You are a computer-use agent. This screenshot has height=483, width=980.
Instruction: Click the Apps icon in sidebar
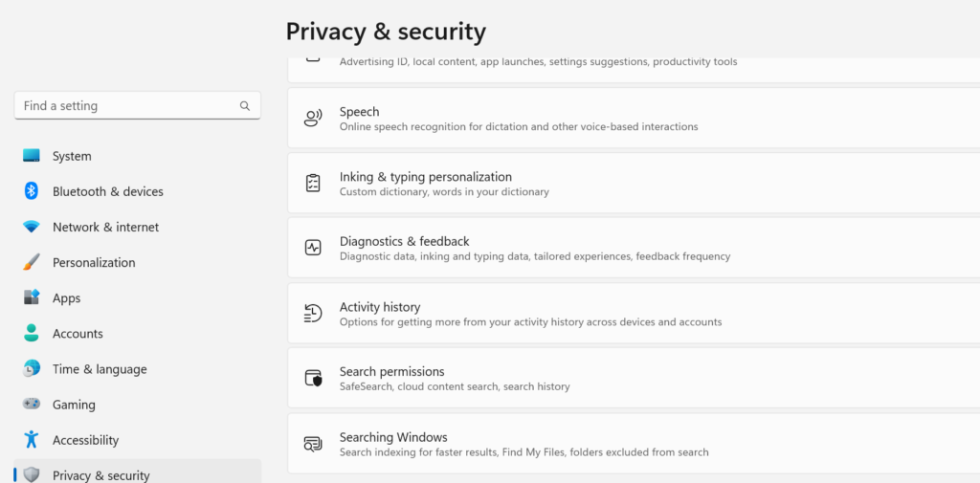[32, 297]
